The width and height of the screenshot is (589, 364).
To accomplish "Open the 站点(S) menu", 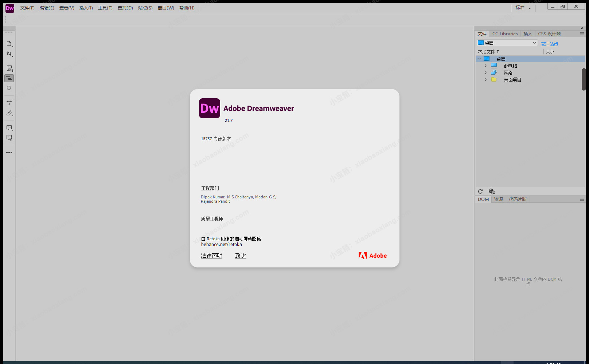I will click(x=145, y=8).
